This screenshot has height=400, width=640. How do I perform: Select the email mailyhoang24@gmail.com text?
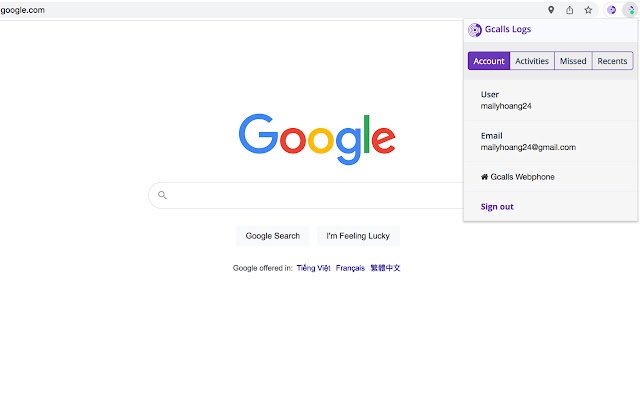(x=528, y=147)
